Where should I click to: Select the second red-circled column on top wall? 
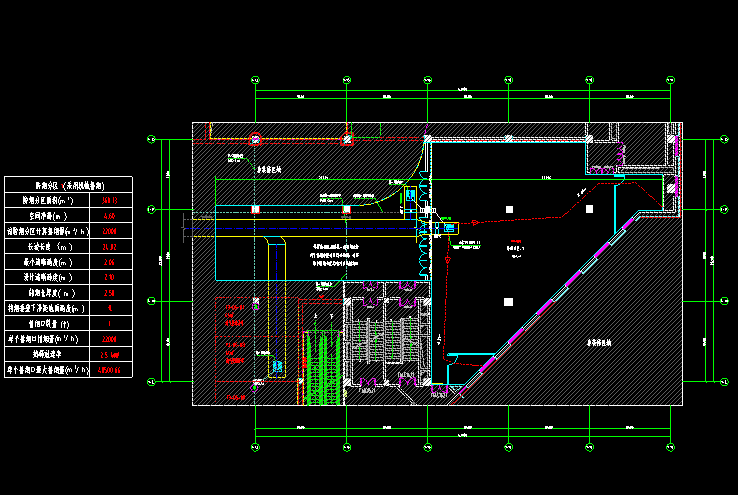click(x=347, y=139)
